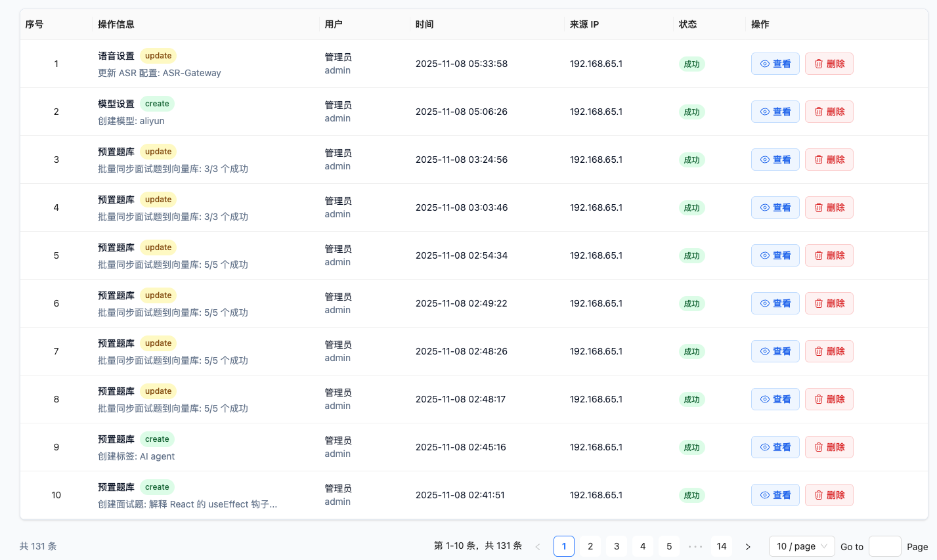This screenshot has width=937, height=560.
Task: Click trash icon for aliyun model log
Action: (x=819, y=112)
